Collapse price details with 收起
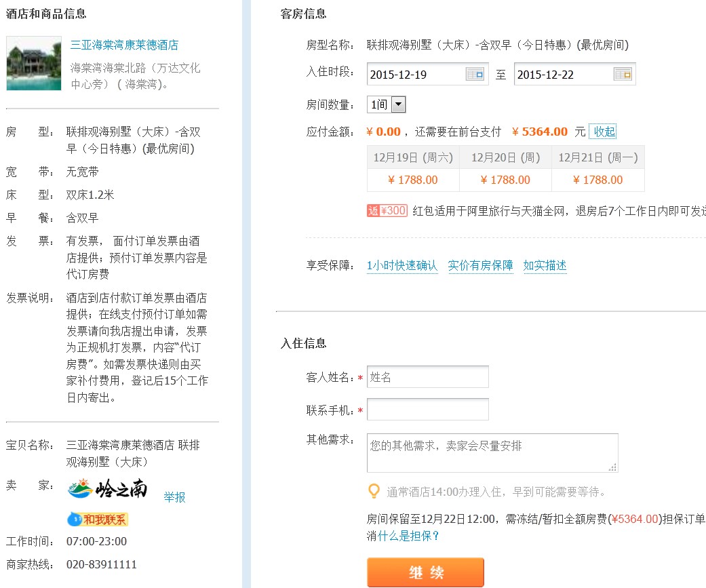This screenshot has width=706, height=588. tap(604, 132)
